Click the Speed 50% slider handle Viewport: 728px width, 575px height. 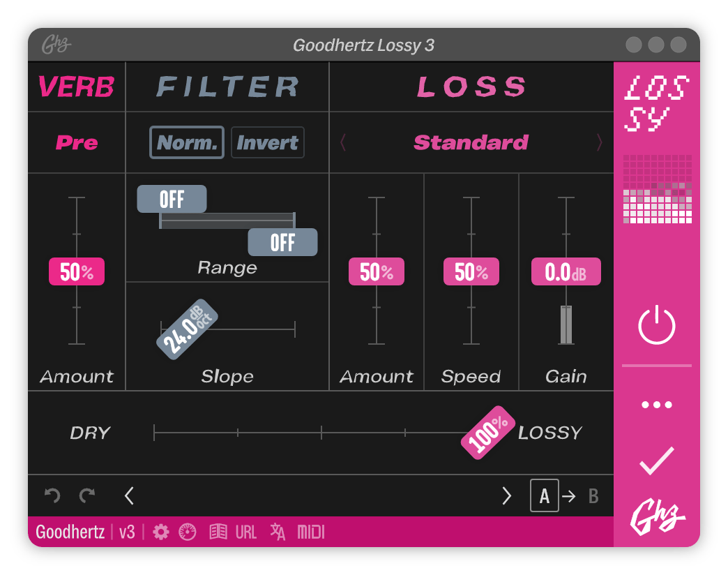(471, 271)
